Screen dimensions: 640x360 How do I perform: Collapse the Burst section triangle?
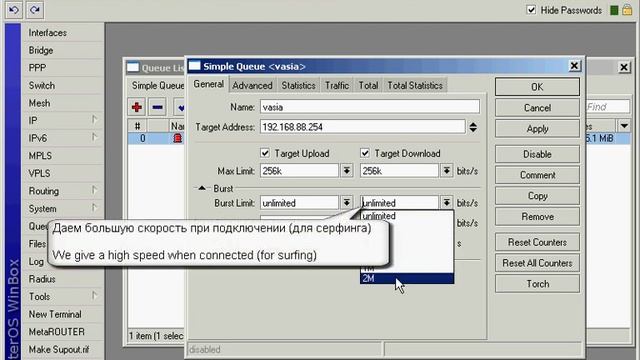(x=202, y=188)
